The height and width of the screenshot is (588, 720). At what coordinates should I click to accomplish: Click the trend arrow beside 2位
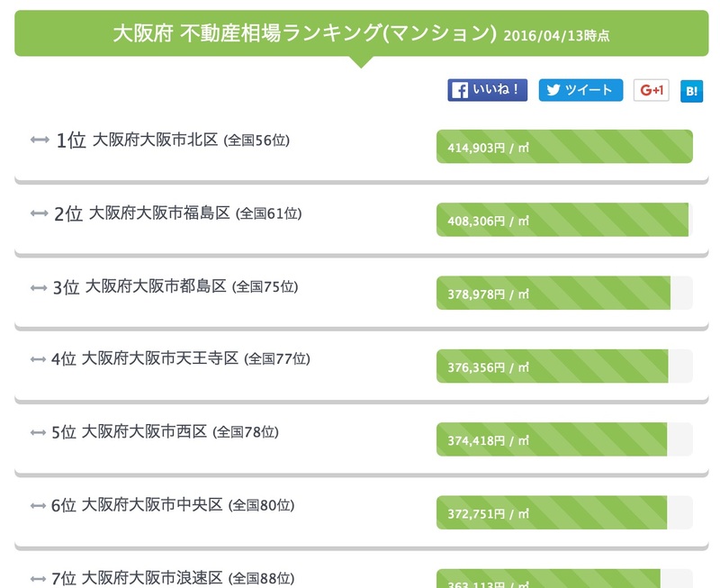coord(40,213)
